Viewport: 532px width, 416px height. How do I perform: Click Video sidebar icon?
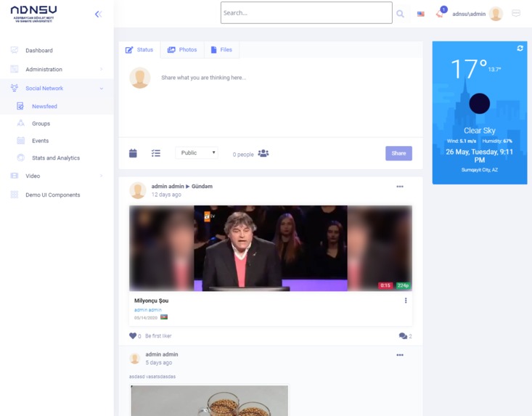[15, 176]
